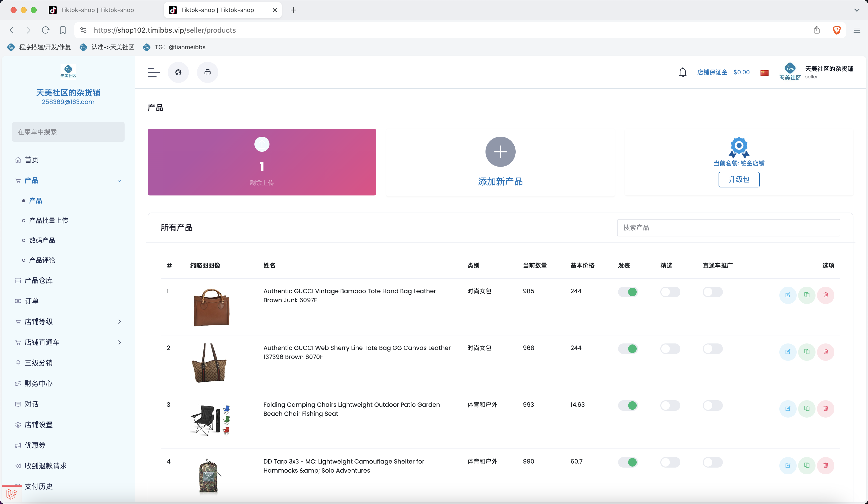Toggle 精选 for GUCCI Web Sherry Line Tote
The image size is (868, 504).
(670, 349)
